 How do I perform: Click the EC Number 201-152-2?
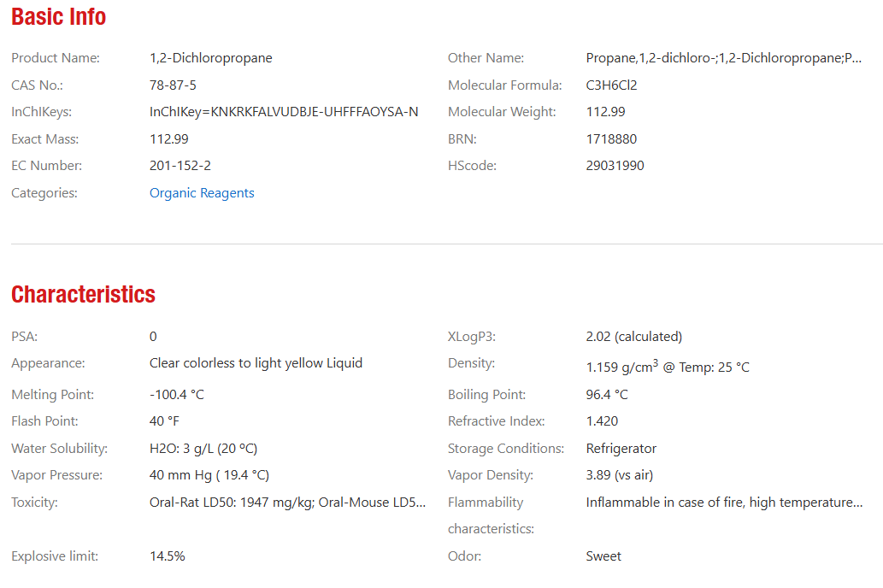[180, 166]
